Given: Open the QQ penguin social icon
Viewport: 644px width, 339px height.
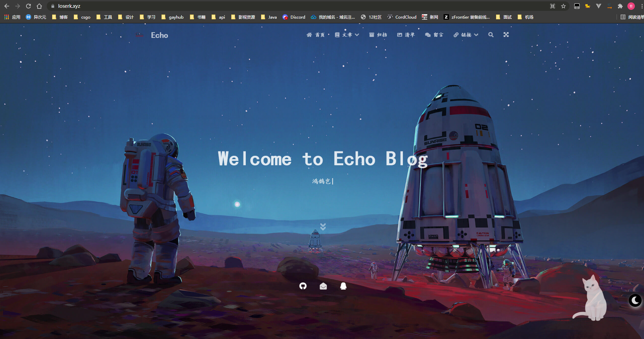Looking at the screenshot, I should [343, 286].
